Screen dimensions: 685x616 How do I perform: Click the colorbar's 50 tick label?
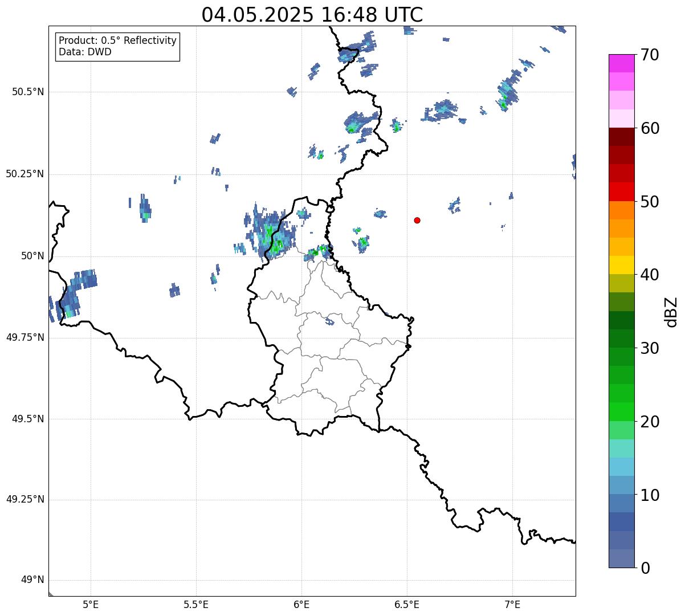650,202
